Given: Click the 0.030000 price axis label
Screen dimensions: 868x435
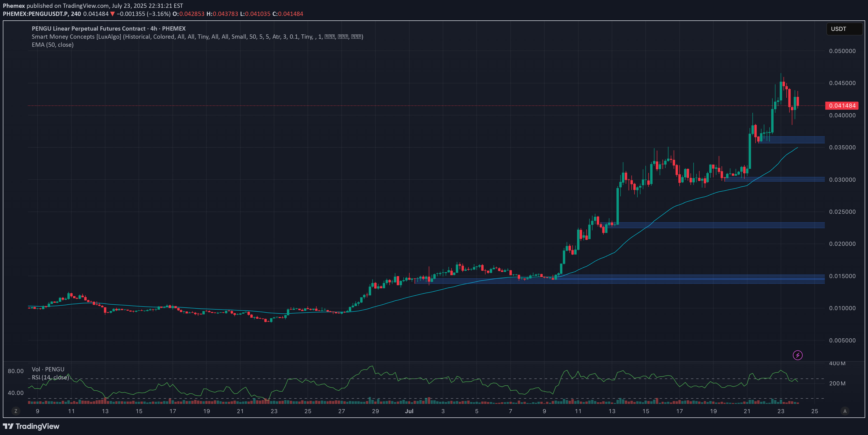Looking at the screenshot, I should coord(842,180).
